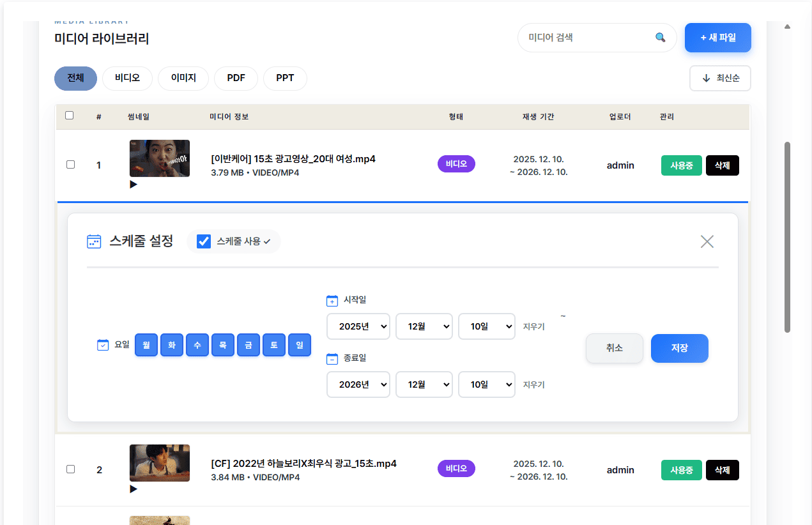The height and width of the screenshot is (525, 812).
Task: Click play icon under first video thumbnail
Action: 134,185
